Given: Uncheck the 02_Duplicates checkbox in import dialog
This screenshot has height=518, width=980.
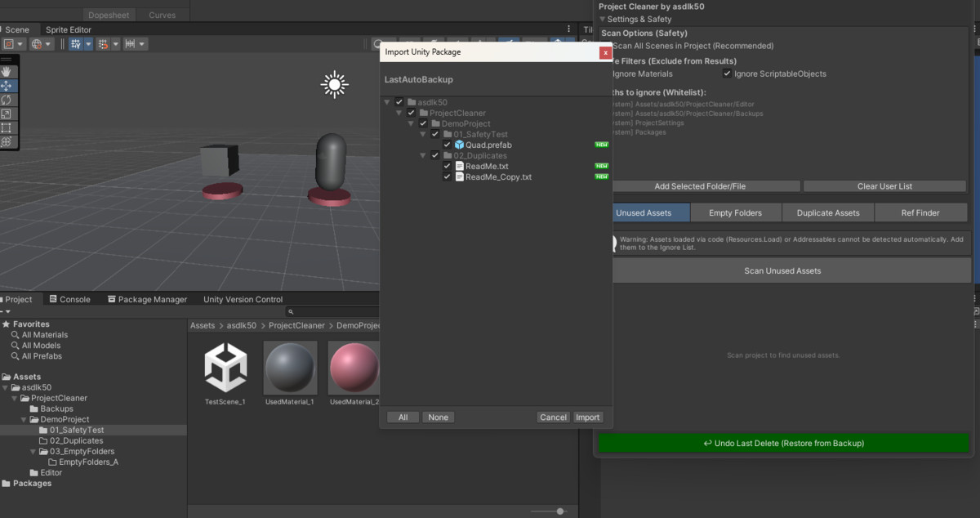Looking at the screenshot, I should coord(435,155).
